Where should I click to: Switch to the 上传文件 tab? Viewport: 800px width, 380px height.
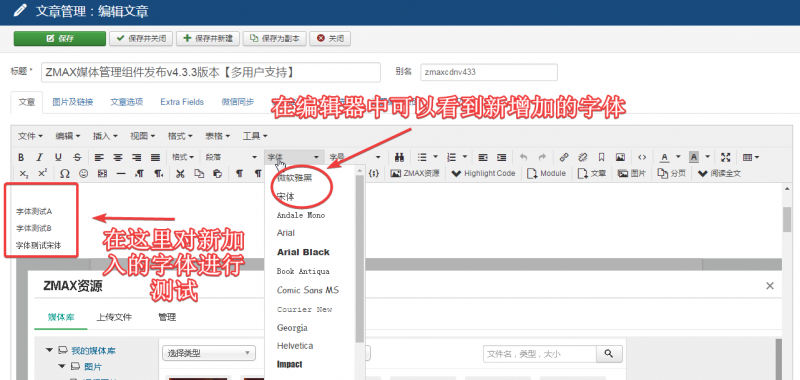coord(114,317)
